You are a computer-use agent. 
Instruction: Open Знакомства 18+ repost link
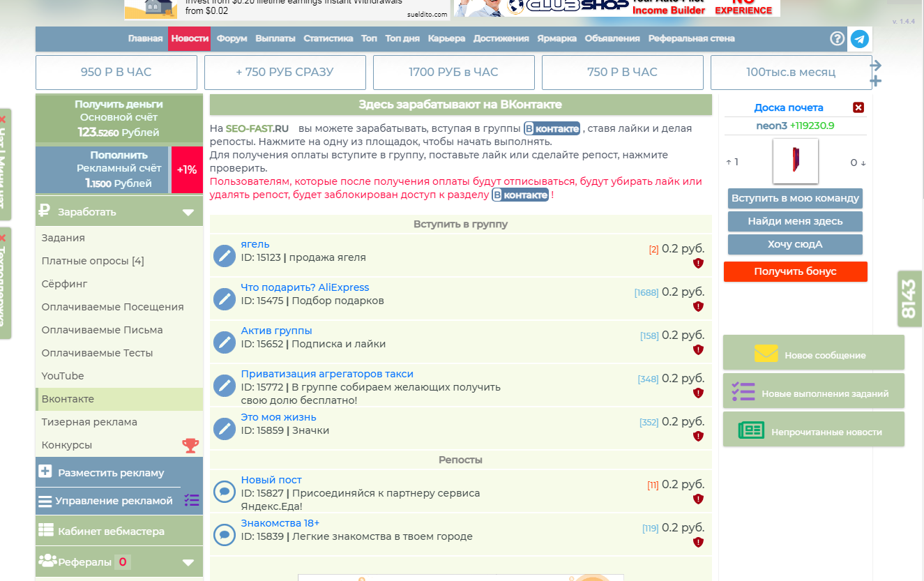[x=280, y=523]
